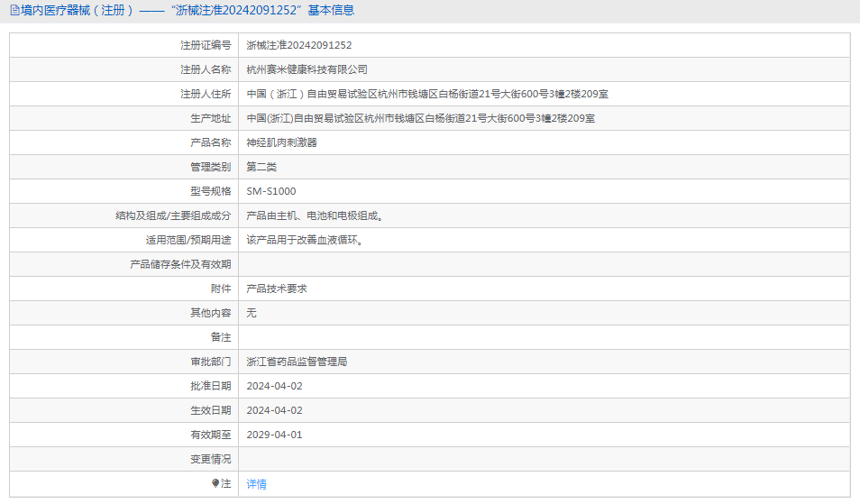
Task: Open the 详情 details link
Action: point(256,483)
